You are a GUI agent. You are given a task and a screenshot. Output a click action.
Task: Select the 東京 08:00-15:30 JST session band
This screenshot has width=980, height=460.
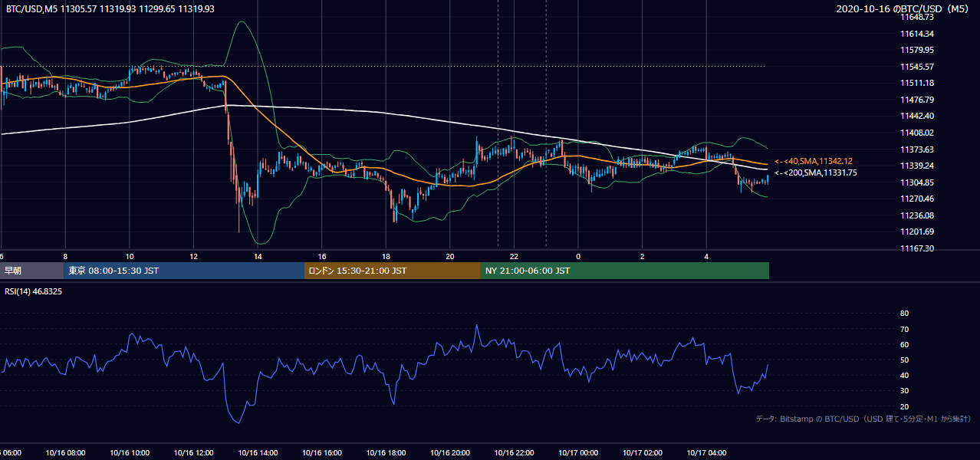coord(184,271)
